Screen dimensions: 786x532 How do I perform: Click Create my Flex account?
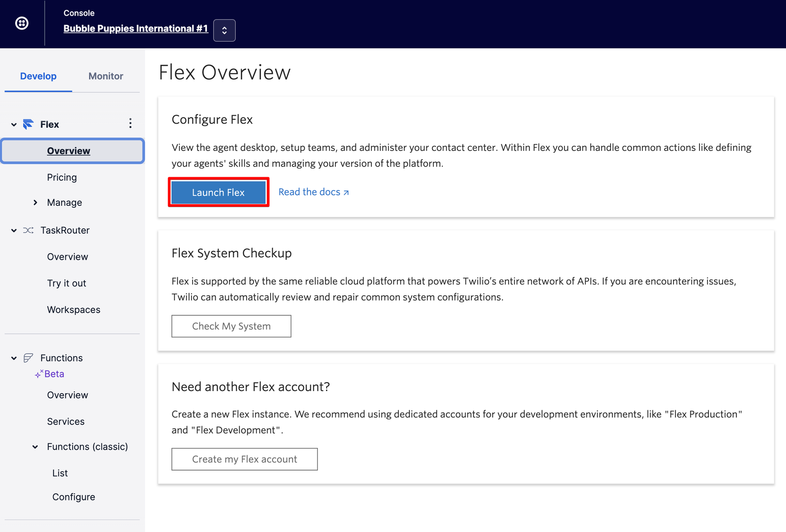[244, 459]
